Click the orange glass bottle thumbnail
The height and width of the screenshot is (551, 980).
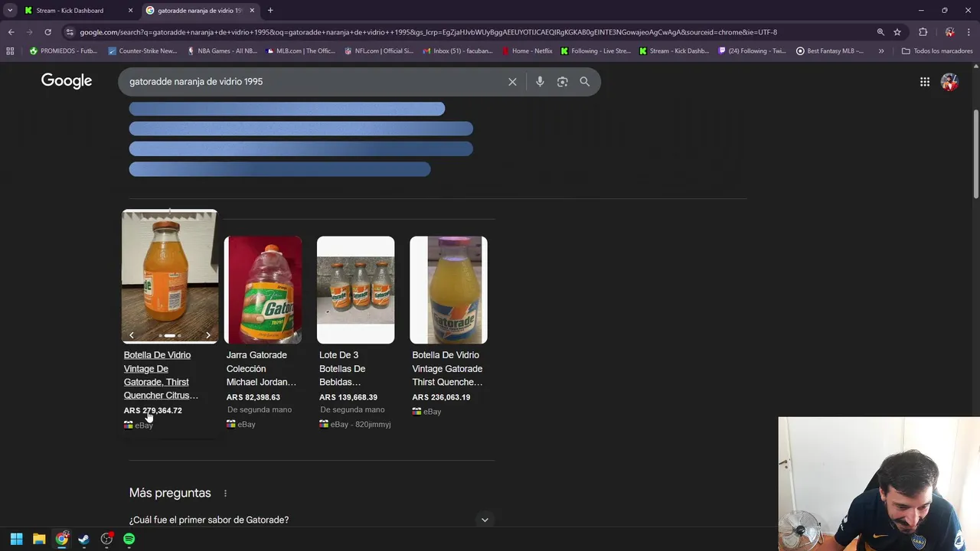tap(169, 276)
